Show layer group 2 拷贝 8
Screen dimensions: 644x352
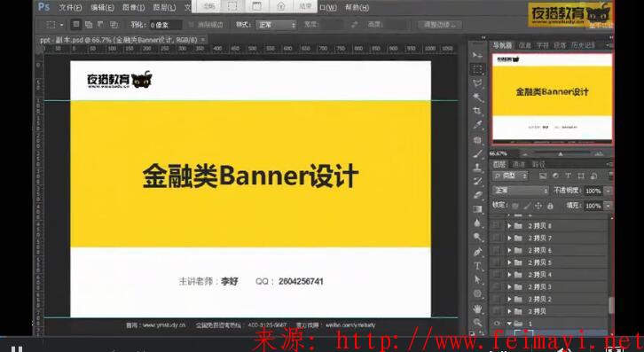497,225
